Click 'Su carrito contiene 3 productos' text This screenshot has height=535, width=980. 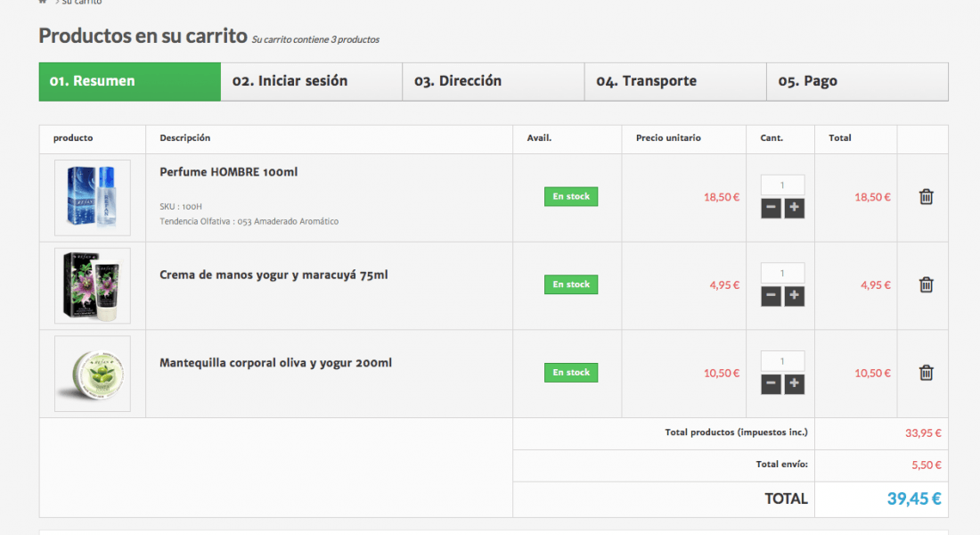pyautogui.click(x=315, y=39)
